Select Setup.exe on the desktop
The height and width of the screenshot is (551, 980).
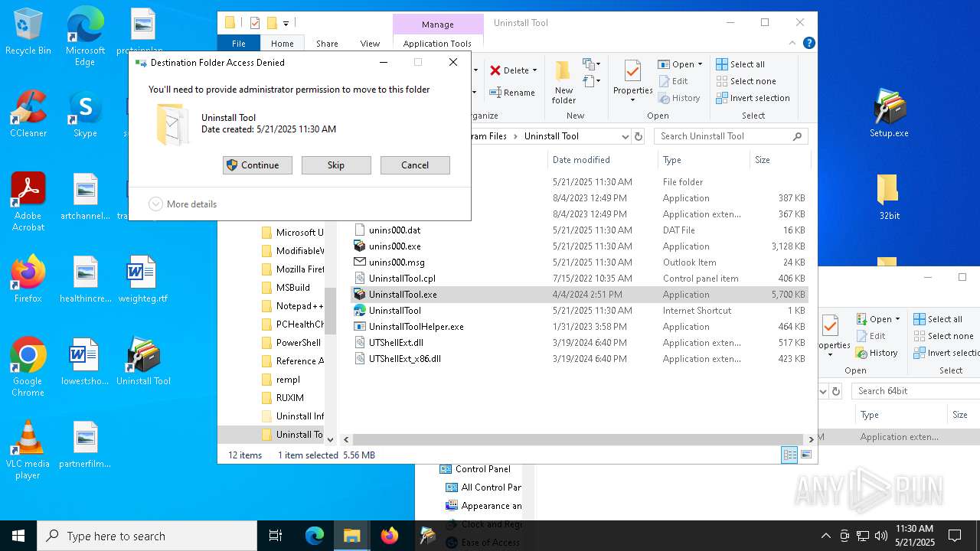click(889, 114)
